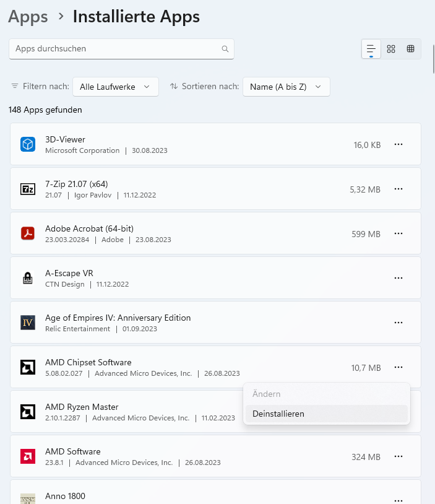Click the 10,7 MB size value

366,368
